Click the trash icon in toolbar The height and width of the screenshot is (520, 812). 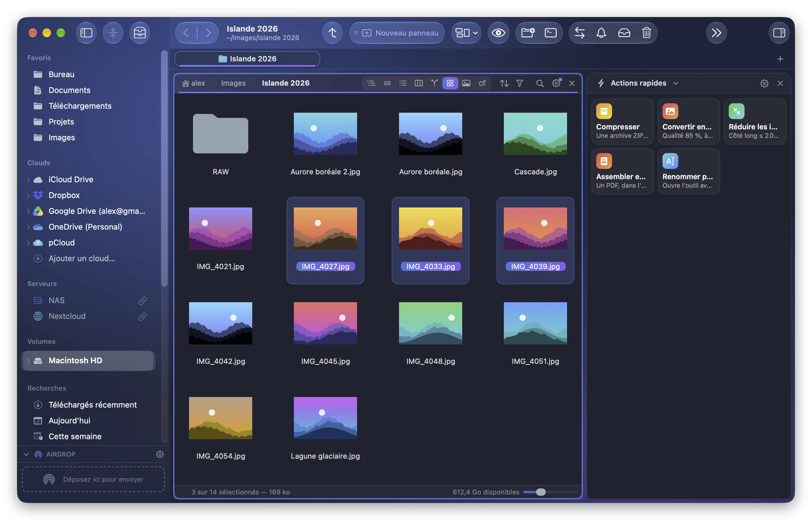646,33
